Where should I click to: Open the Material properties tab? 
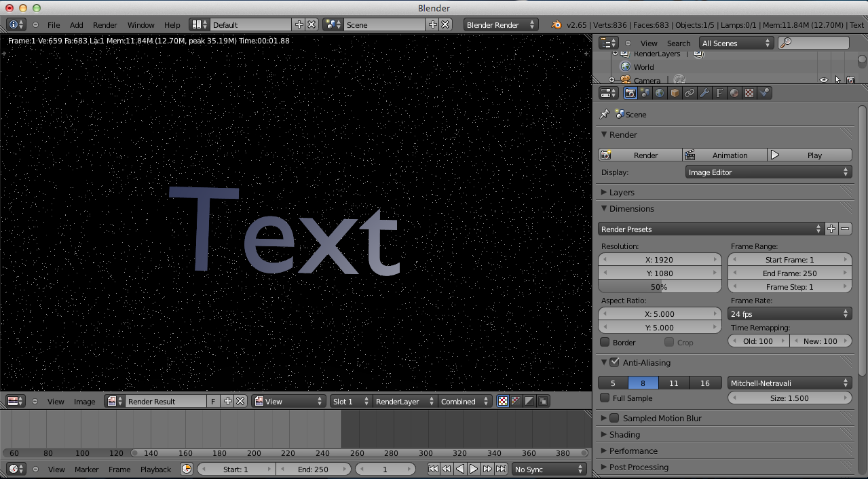(x=734, y=93)
